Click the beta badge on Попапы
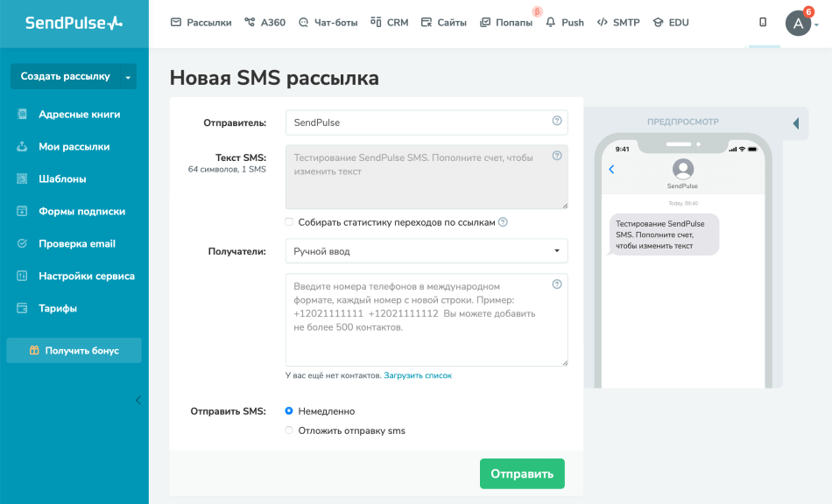 pos(537,11)
